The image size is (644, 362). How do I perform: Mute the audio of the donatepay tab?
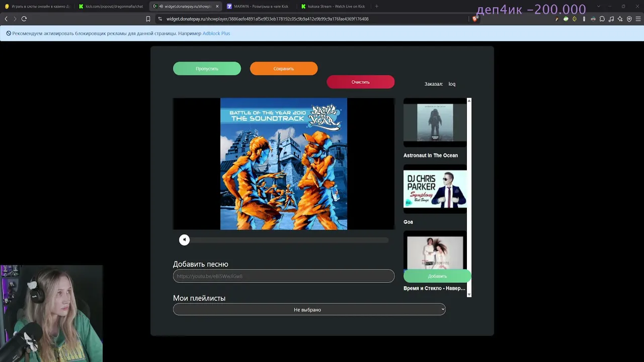(x=161, y=7)
